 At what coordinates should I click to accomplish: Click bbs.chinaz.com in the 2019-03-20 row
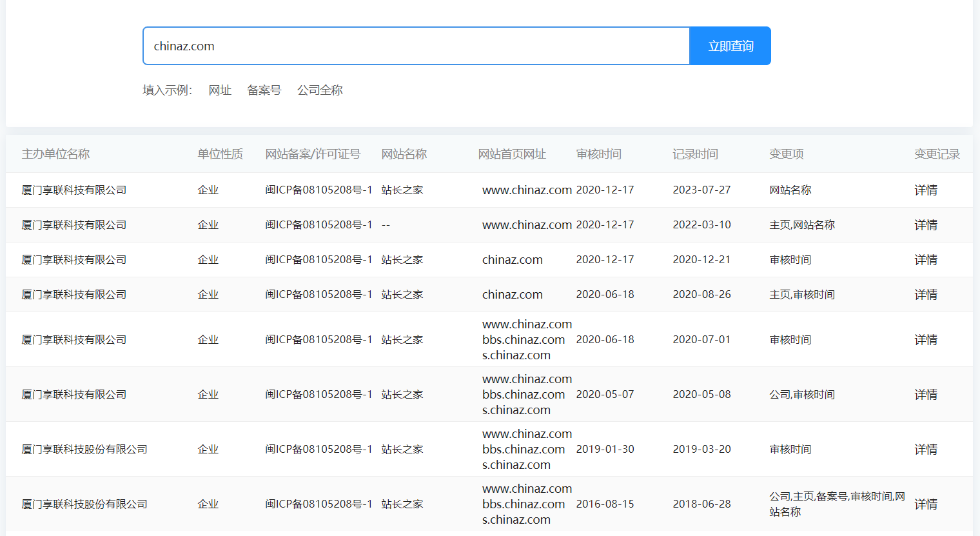coord(524,450)
